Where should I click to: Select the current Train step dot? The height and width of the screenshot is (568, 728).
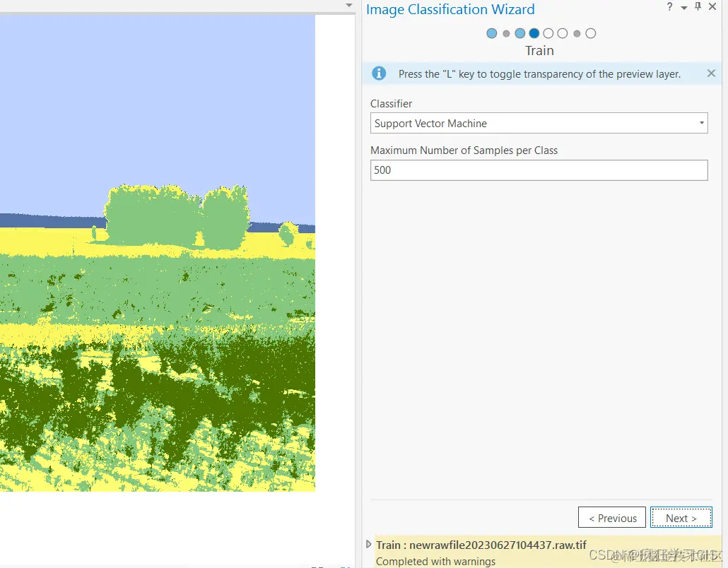tap(534, 33)
